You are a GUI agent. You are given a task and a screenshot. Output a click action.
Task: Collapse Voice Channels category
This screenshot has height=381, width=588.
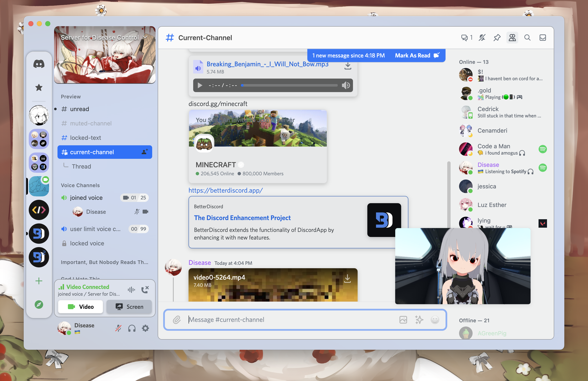[80, 185]
